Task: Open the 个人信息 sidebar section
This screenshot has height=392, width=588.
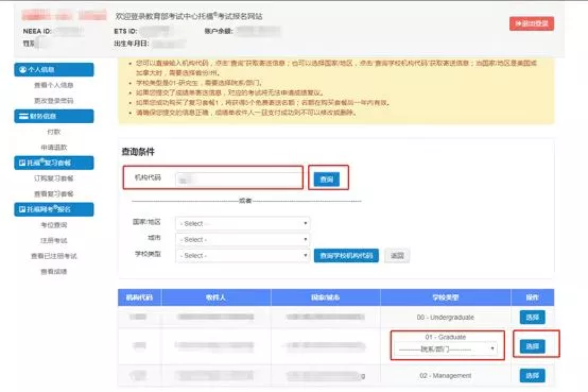Action: click(x=54, y=70)
